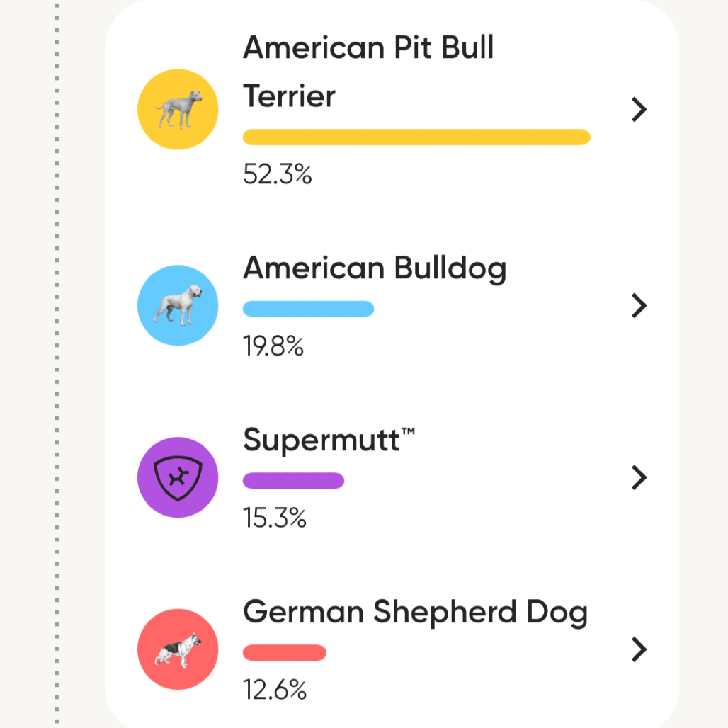Tap the 19.8% percentage value
This screenshot has width=728, height=728.
click(273, 346)
